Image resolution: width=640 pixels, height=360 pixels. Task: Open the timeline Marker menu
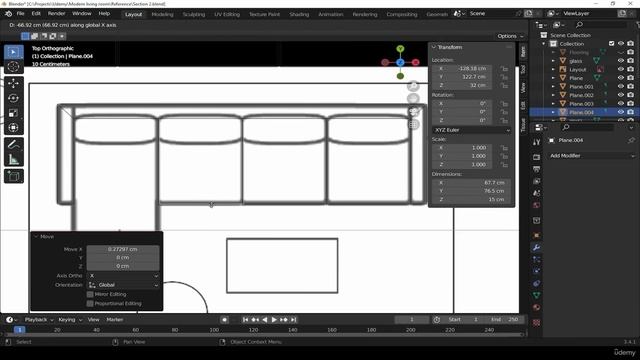click(x=115, y=320)
